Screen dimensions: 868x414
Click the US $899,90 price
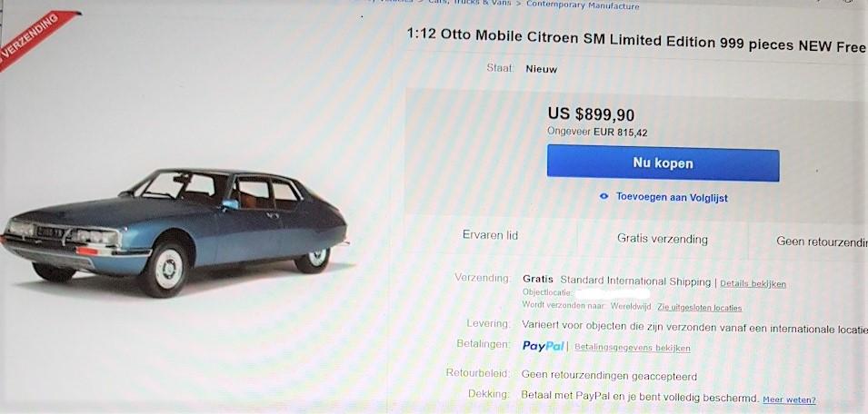(591, 114)
